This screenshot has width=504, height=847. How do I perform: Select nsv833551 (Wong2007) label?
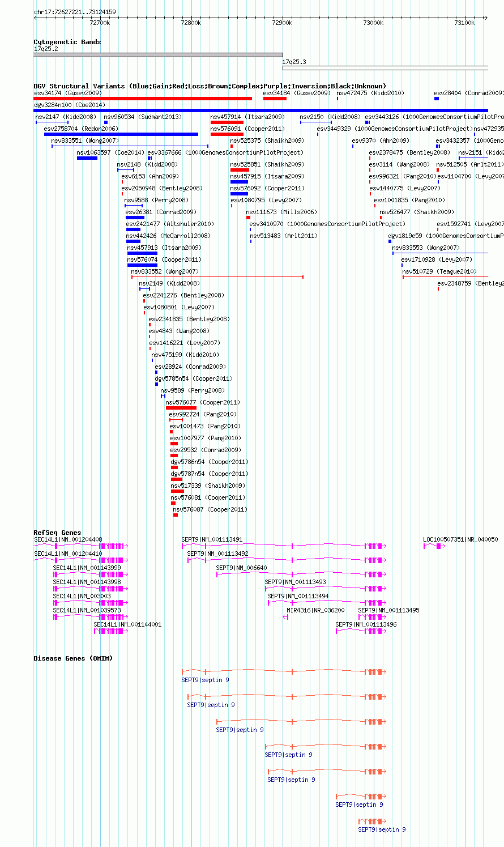click(x=85, y=141)
